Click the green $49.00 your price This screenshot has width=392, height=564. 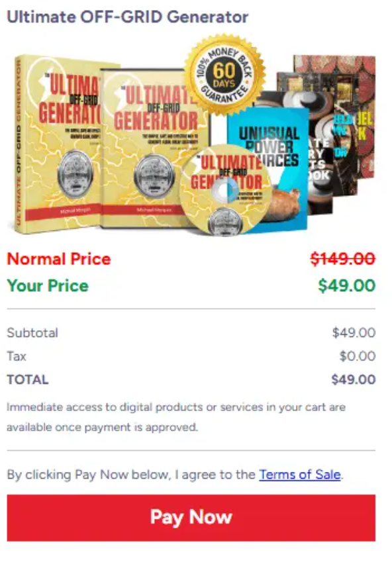click(x=347, y=285)
